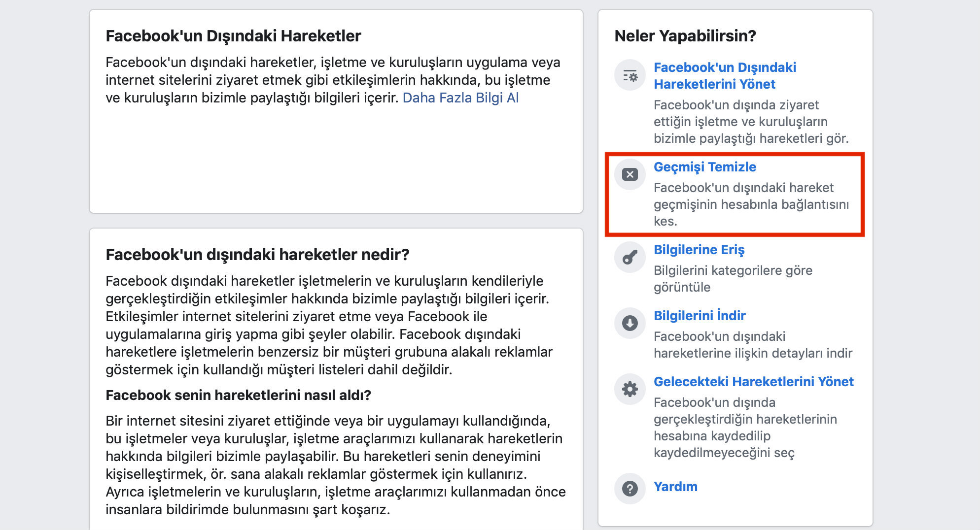This screenshot has width=980, height=530.
Task: Open the Yardım link
Action: point(675,487)
